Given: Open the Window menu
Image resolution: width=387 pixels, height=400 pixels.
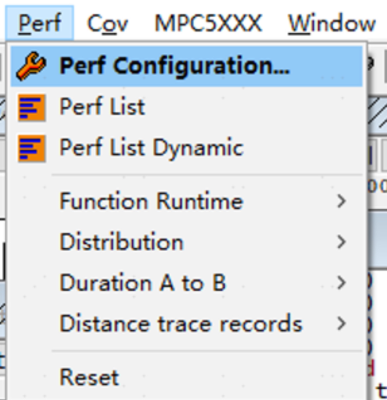Looking at the screenshot, I should point(332,23).
